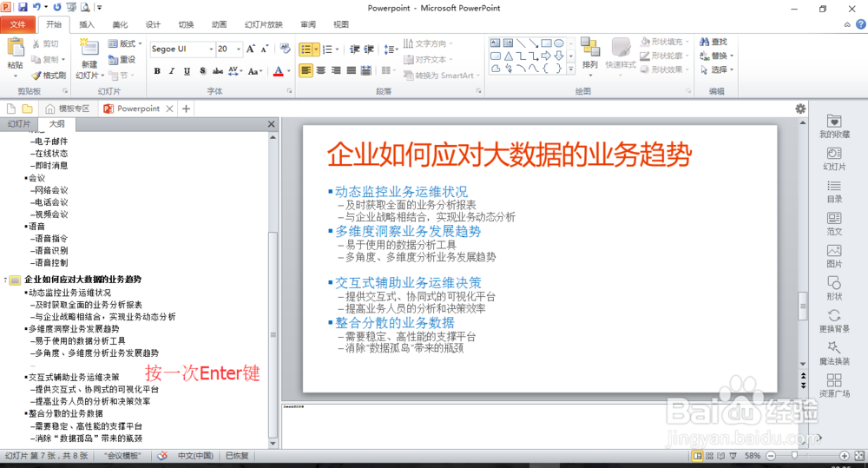
Task: Save the presentation from quick access toolbar
Action: (x=23, y=7)
